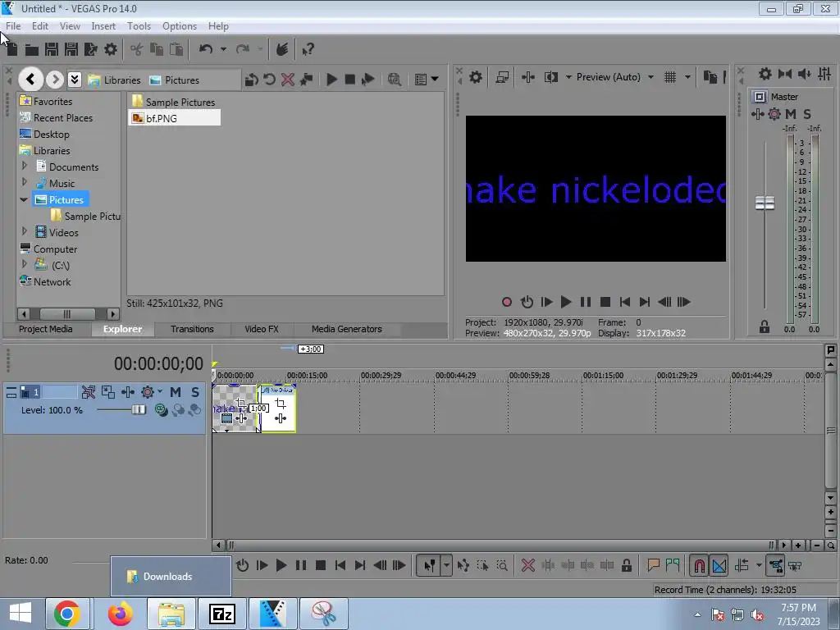Expand the Music library node
840x630 pixels.
click(24, 183)
